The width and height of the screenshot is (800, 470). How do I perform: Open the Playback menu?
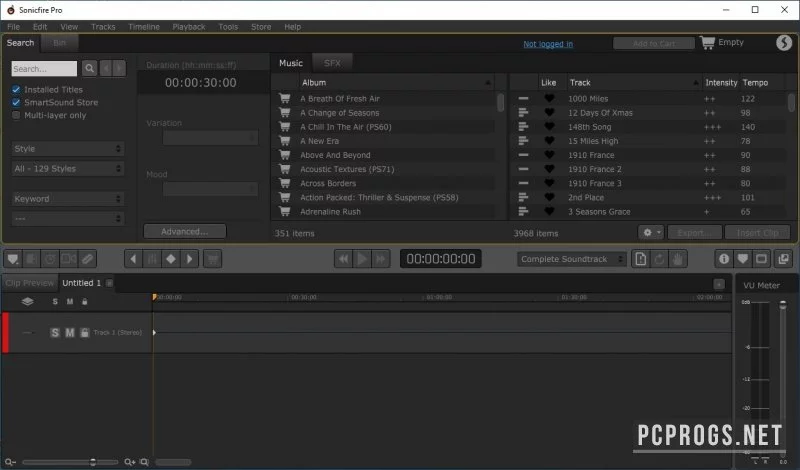[189, 27]
